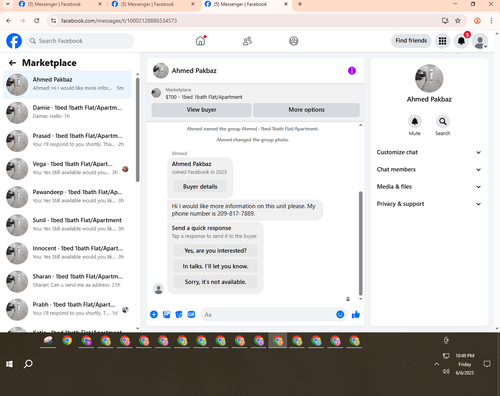Open the Prabh conversation
The image size is (500, 396).
[68, 309]
